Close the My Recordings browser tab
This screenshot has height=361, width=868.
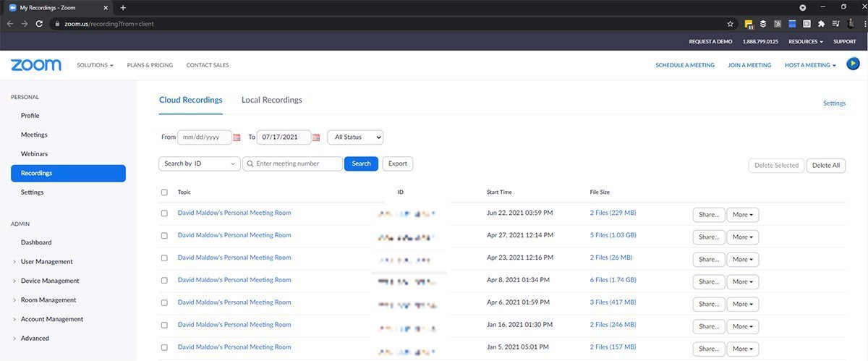click(106, 7)
